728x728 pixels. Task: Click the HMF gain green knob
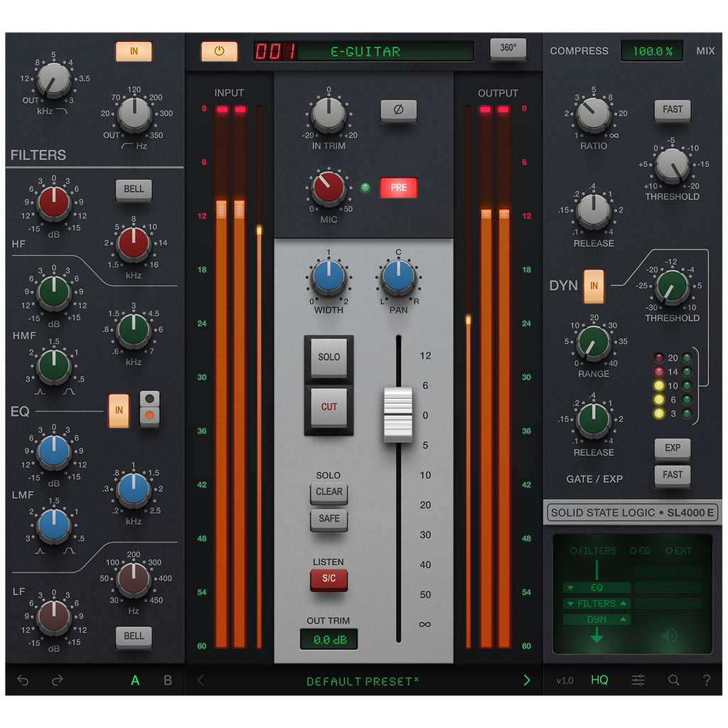[x=54, y=292]
